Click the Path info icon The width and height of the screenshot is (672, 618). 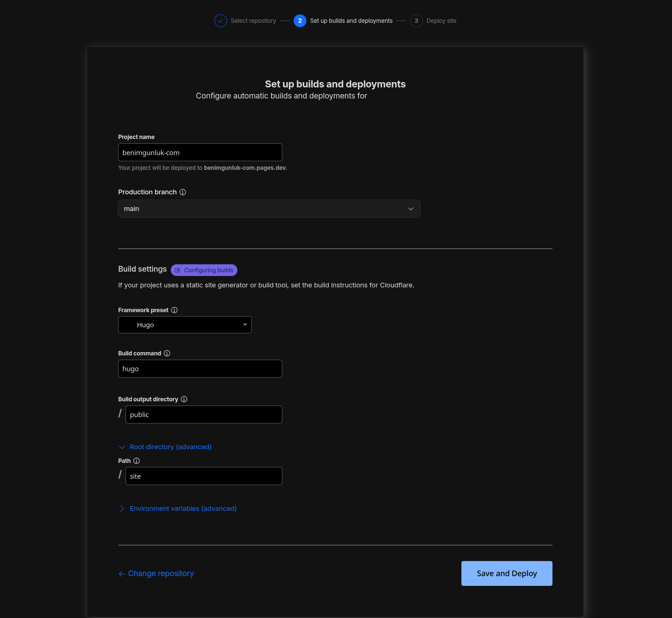click(136, 461)
